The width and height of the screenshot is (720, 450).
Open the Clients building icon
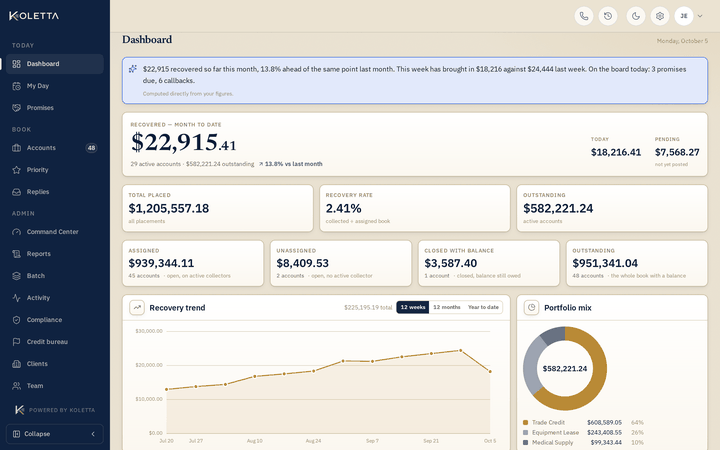pyautogui.click(x=17, y=364)
